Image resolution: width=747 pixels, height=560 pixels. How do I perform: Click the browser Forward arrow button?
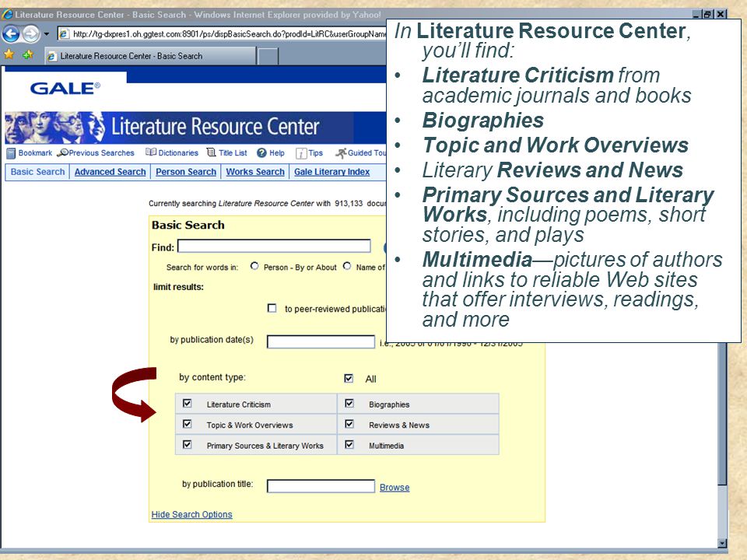click(x=31, y=33)
